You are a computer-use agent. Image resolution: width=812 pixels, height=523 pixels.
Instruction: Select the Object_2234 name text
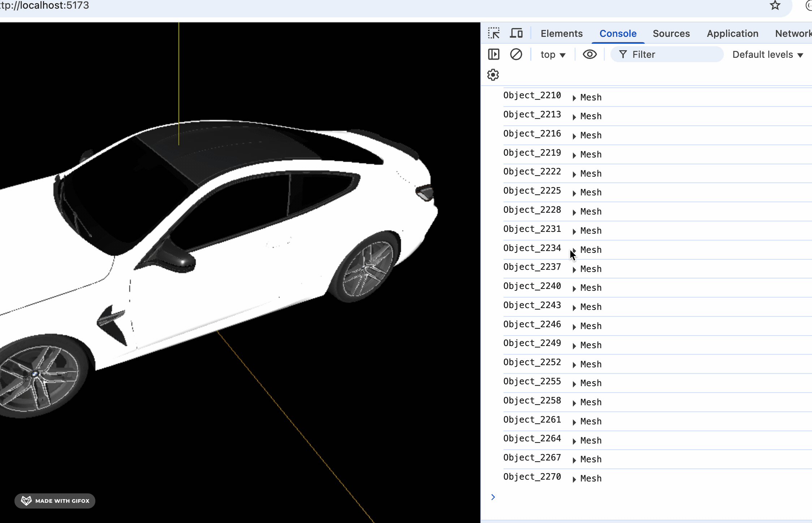(x=532, y=248)
